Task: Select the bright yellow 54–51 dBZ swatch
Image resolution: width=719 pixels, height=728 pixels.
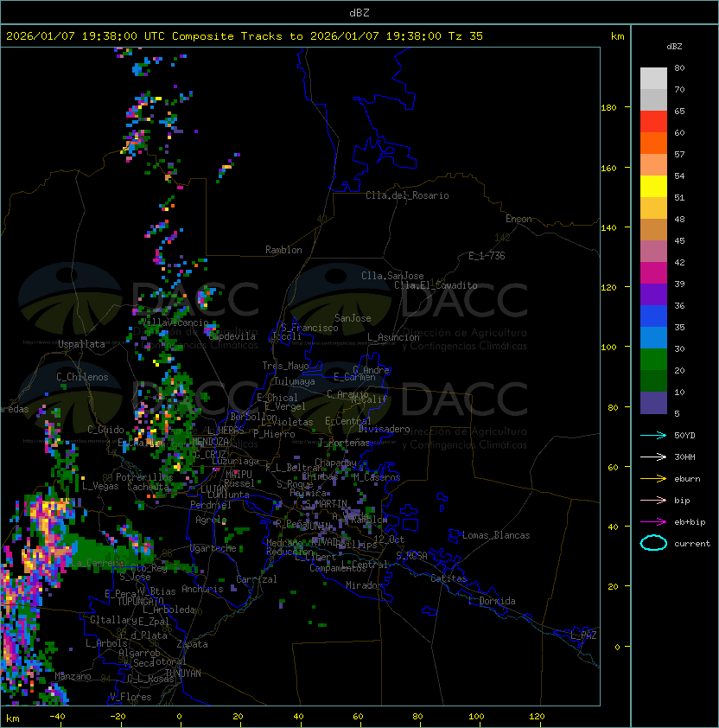Action: tap(653, 187)
